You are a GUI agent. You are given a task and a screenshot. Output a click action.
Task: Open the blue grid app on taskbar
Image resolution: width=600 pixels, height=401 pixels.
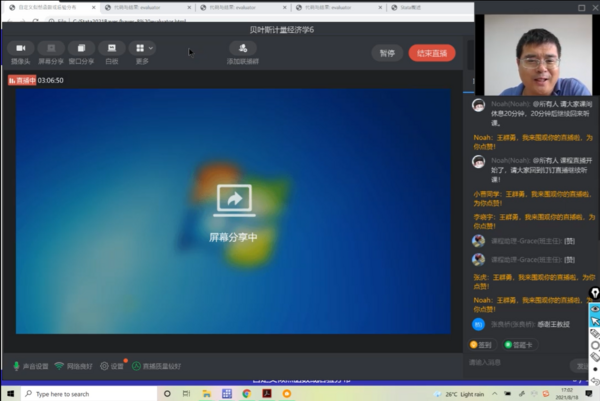(227, 394)
